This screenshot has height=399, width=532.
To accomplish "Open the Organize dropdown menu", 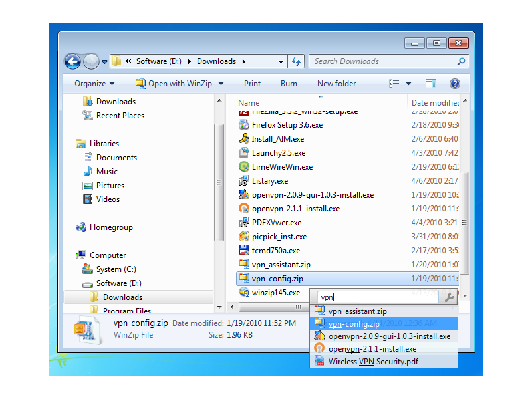I will [x=94, y=84].
